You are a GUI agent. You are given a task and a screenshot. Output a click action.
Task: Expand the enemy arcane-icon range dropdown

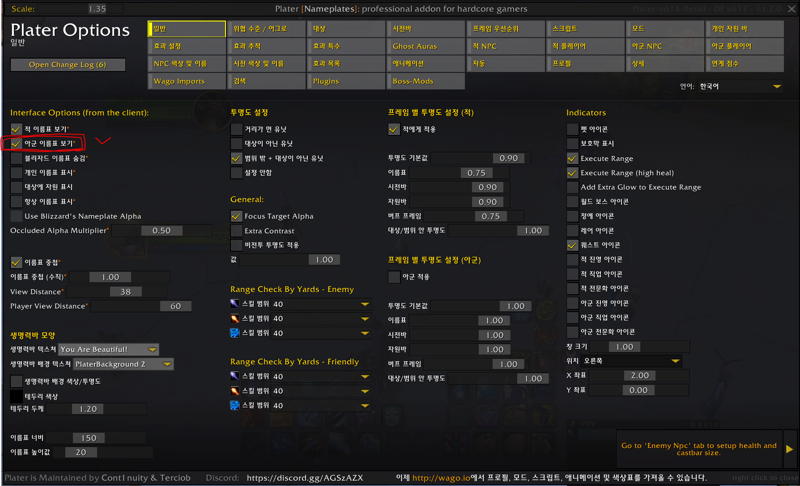[x=321, y=304]
